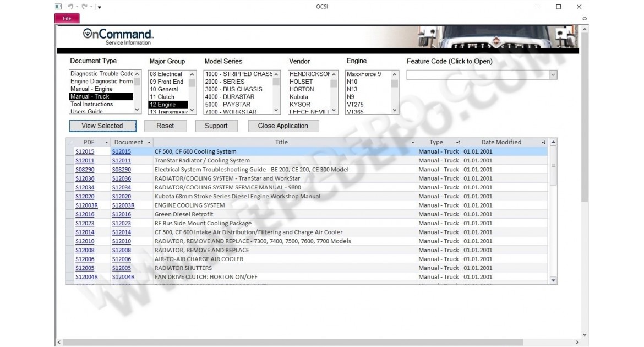Click title 'AIR-TO-AIR CHARGE AIR COOLER'
Viewport: 644px width, 347px height.
[199, 259]
